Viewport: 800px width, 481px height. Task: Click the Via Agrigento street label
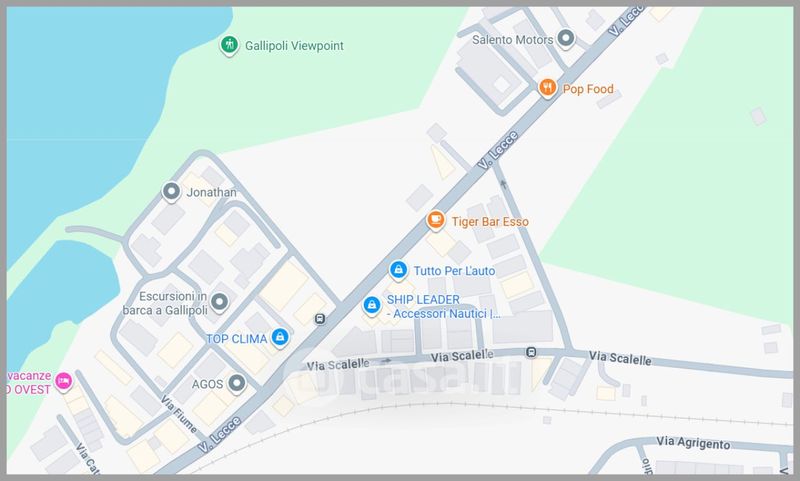[693, 443]
